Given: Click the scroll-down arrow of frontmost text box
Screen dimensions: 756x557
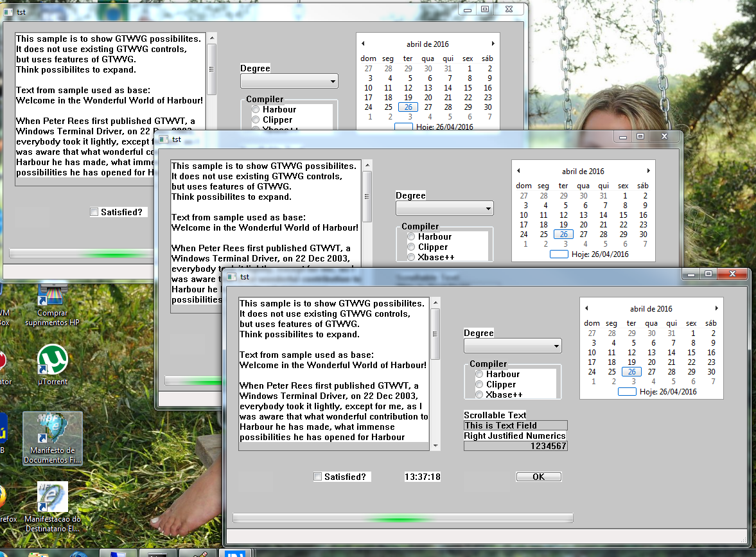Looking at the screenshot, I should tap(435, 446).
